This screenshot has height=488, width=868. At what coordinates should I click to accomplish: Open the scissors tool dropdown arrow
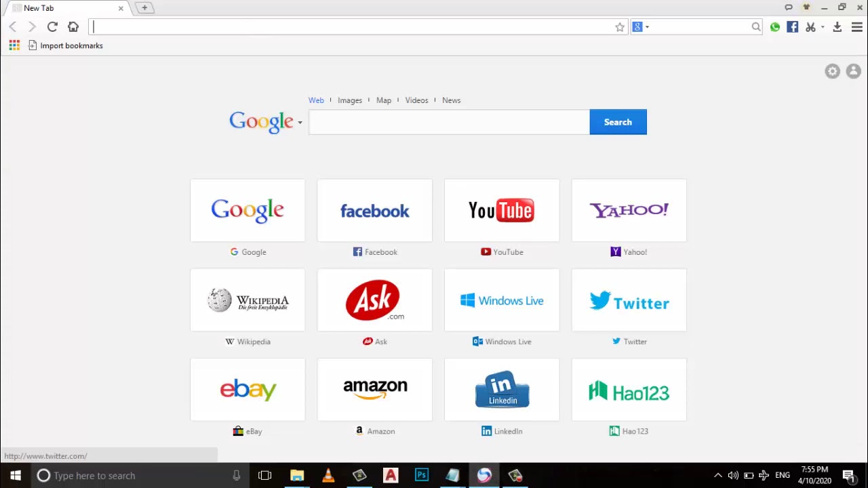tap(823, 27)
